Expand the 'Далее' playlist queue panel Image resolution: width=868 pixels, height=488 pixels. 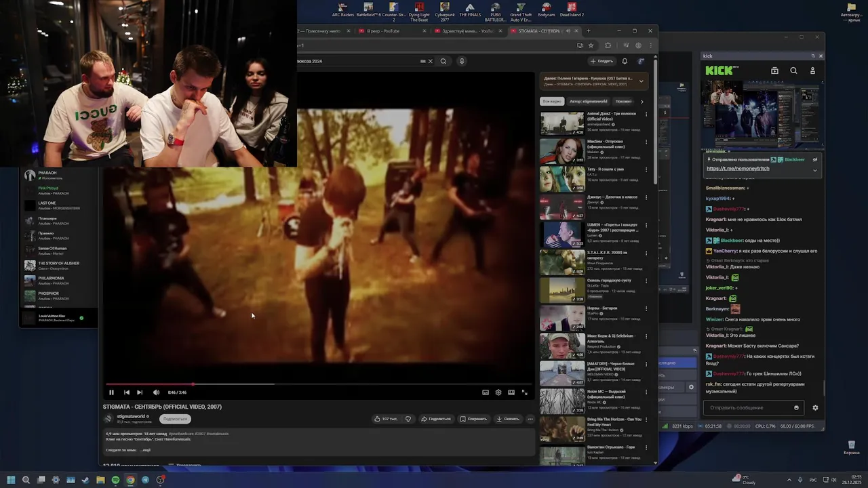641,81
